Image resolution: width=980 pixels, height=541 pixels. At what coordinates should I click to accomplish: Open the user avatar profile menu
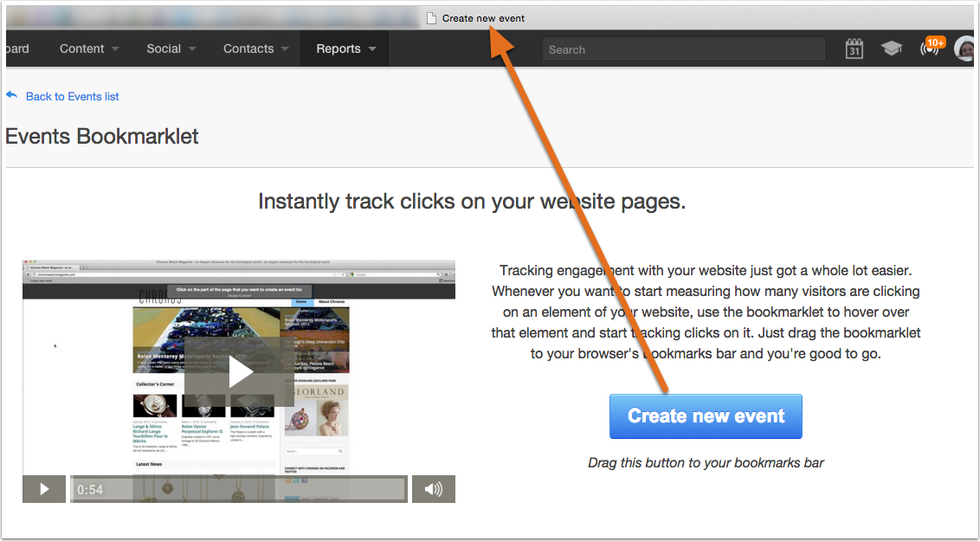point(965,48)
